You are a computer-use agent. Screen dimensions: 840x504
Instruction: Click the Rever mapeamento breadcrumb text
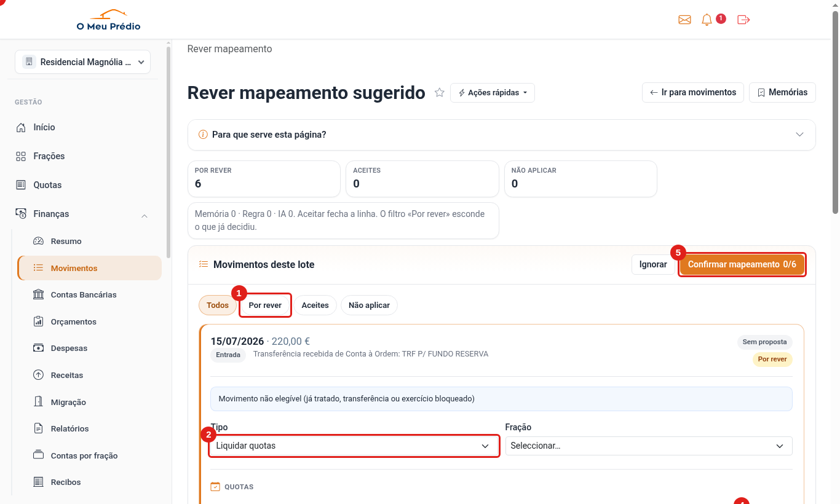pos(229,49)
